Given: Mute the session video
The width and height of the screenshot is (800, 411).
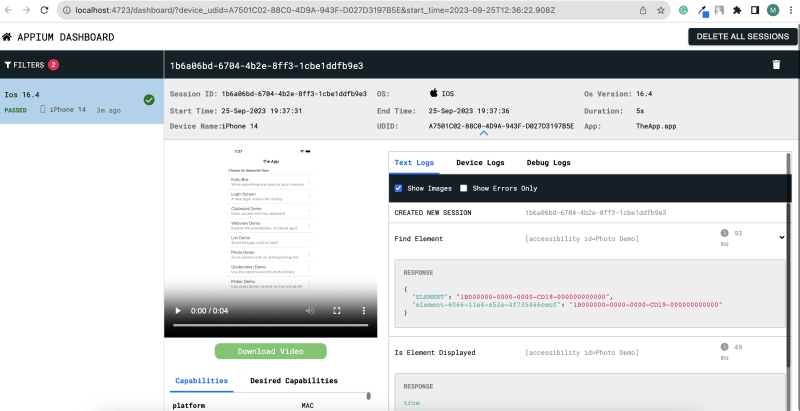Looking at the screenshot, I should (x=310, y=311).
